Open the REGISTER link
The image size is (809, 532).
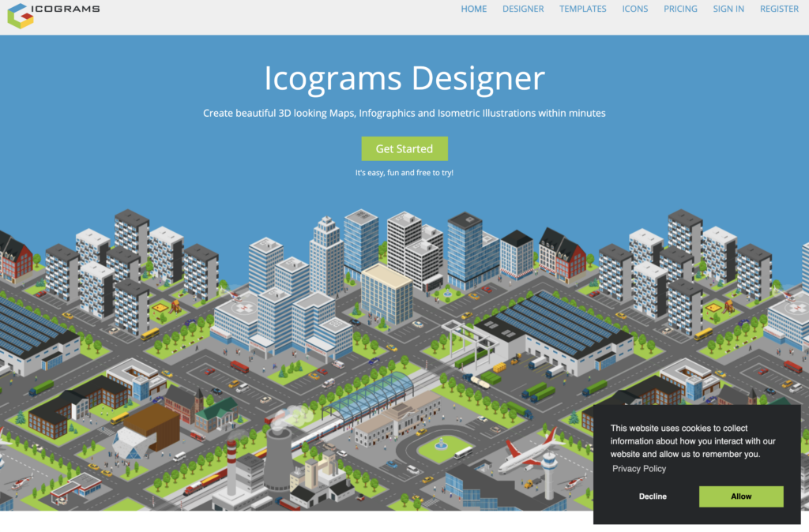[779, 9]
